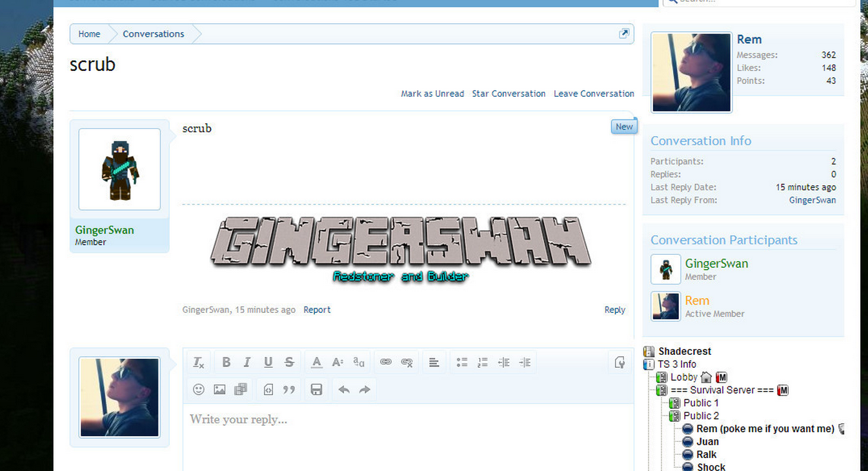Click user Juan in Public 2
The image size is (868, 471).
coord(707,441)
